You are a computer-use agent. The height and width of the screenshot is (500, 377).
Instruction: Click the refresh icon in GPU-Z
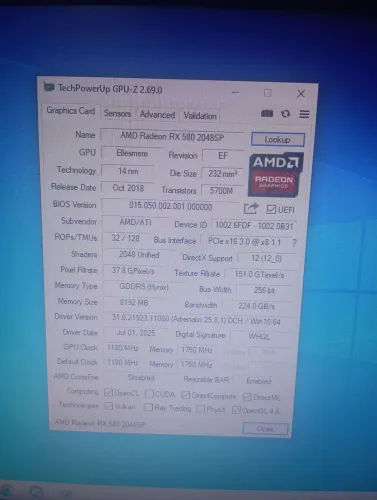point(285,114)
